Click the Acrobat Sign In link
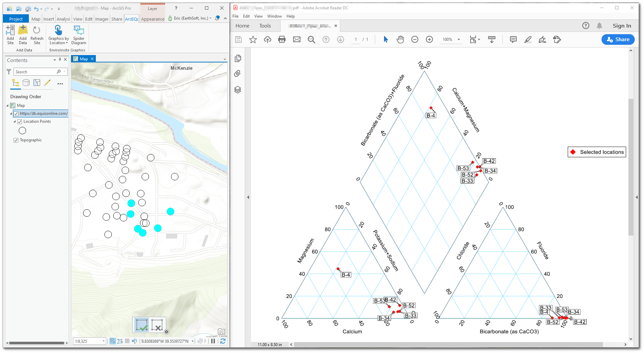 click(622, 26)
